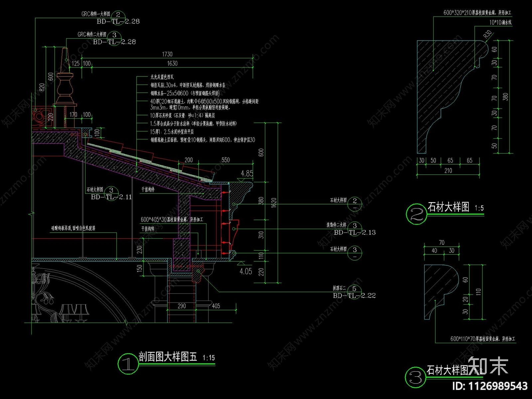Select the 4.05 elevation value
532x399 pixels.
(x=246, y=272)
